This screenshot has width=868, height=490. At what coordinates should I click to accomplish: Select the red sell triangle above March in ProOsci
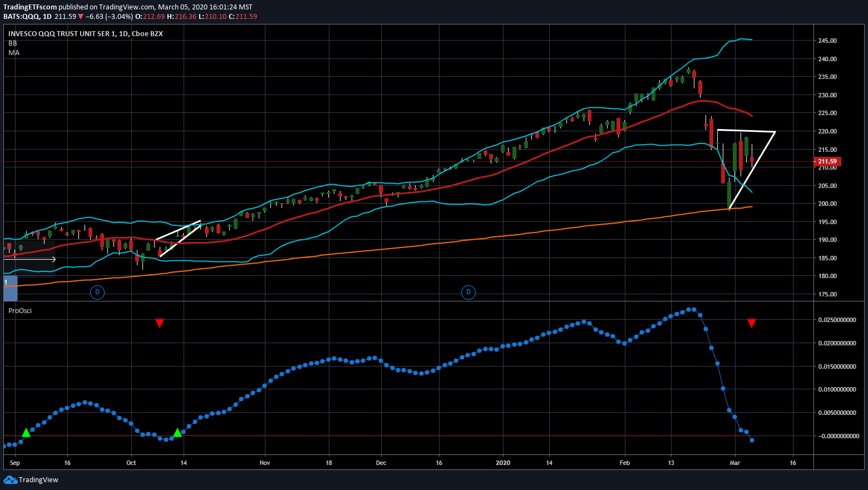coord(752,323)
